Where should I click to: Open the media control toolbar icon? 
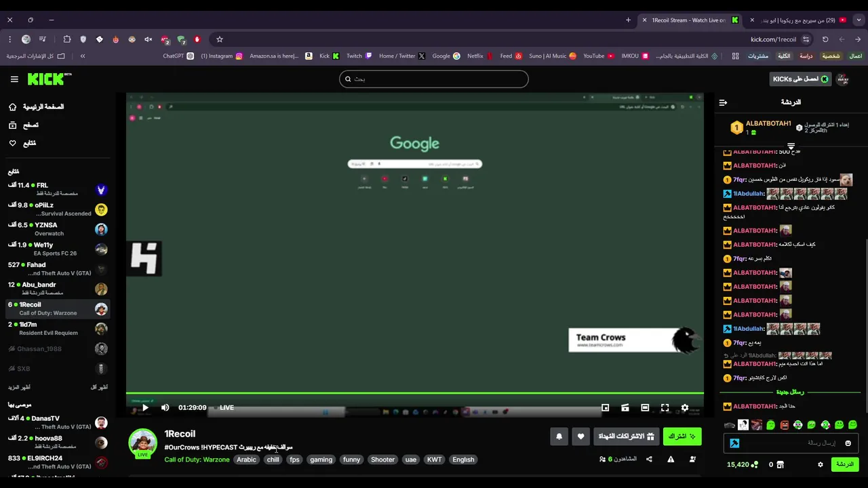(x=42, y=39)
